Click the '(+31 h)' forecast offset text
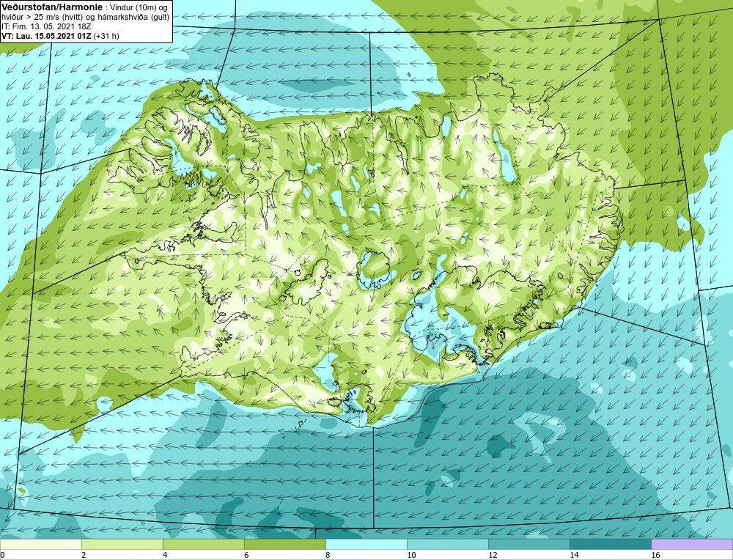 pyautogui.click(x=106, y=36)
